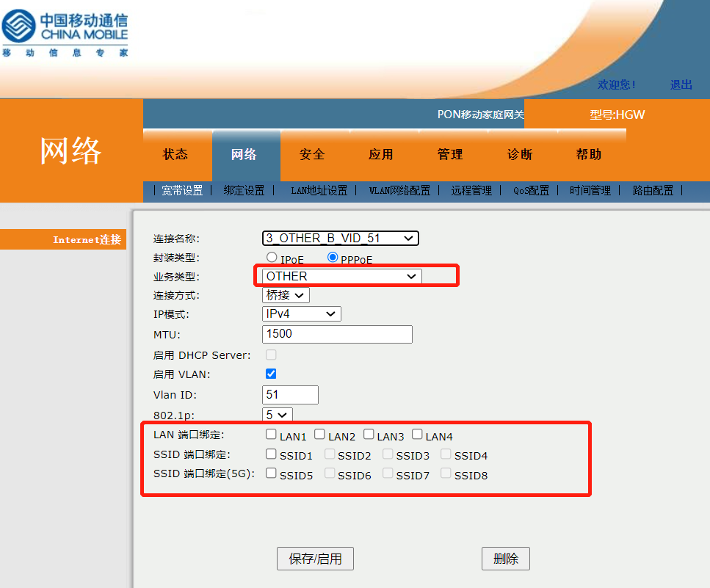Open the 连接方式 桥接 dropdown
The width and height of the screenshot is (710, 588).
286,295
